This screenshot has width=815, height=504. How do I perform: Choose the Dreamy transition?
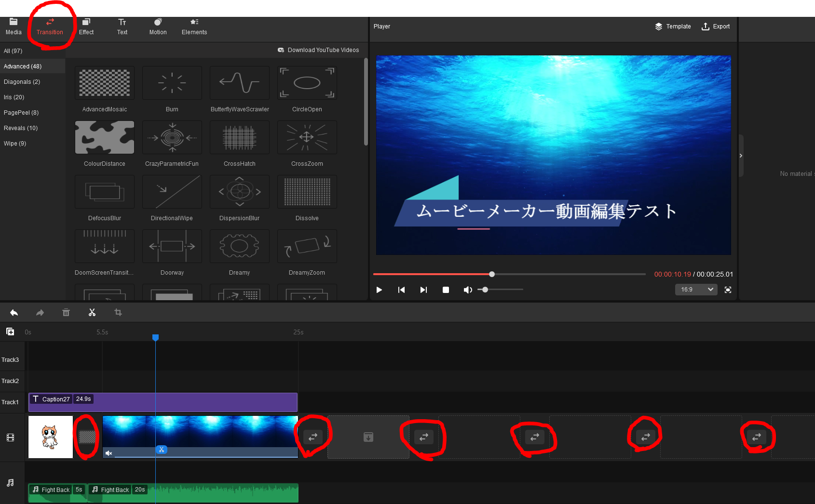[240, 246]
